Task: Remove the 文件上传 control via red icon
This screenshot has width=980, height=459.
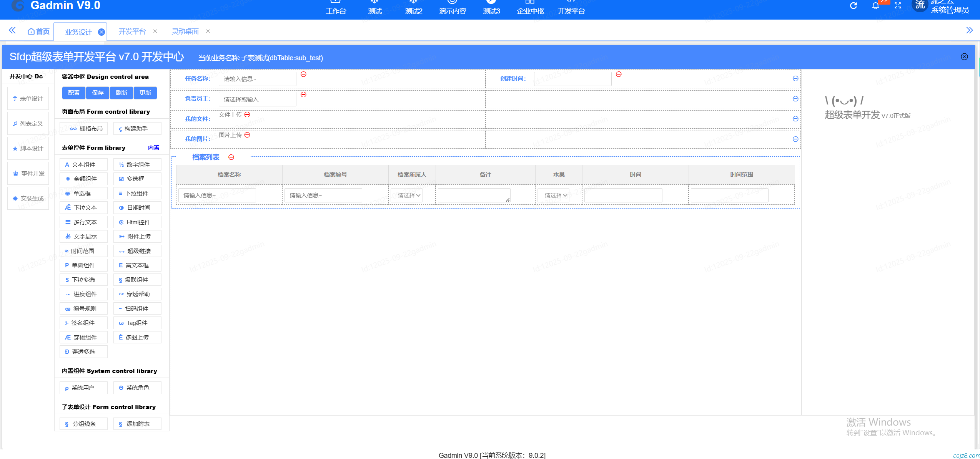Action: click(x=247, y=114)
